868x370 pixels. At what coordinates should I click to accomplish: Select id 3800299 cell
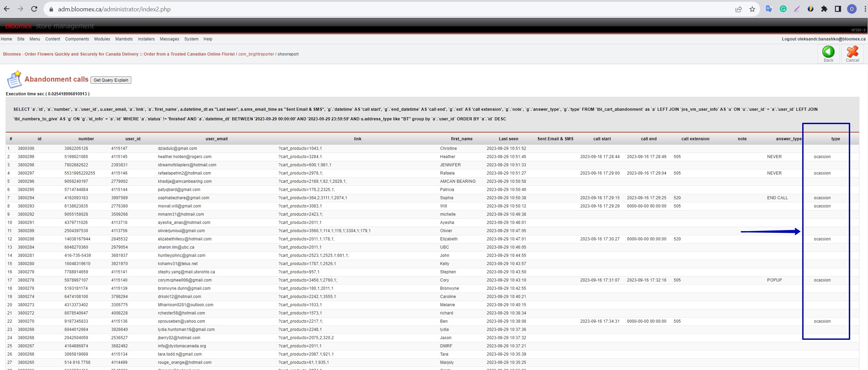pyautogui.click(x=26, y=157)
